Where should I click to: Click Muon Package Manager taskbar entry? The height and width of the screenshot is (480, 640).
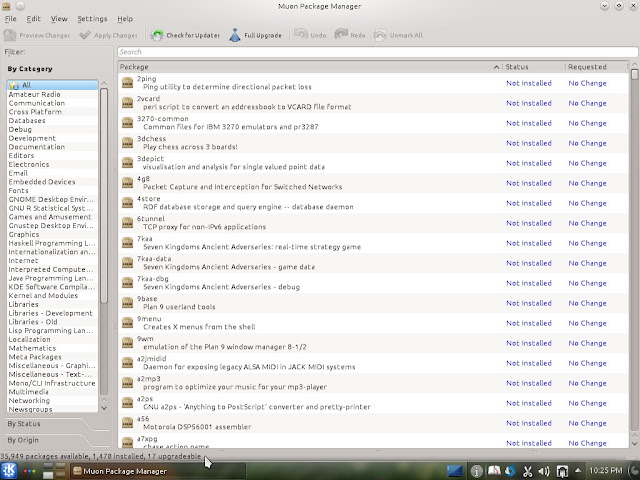(x=158, y=471)
